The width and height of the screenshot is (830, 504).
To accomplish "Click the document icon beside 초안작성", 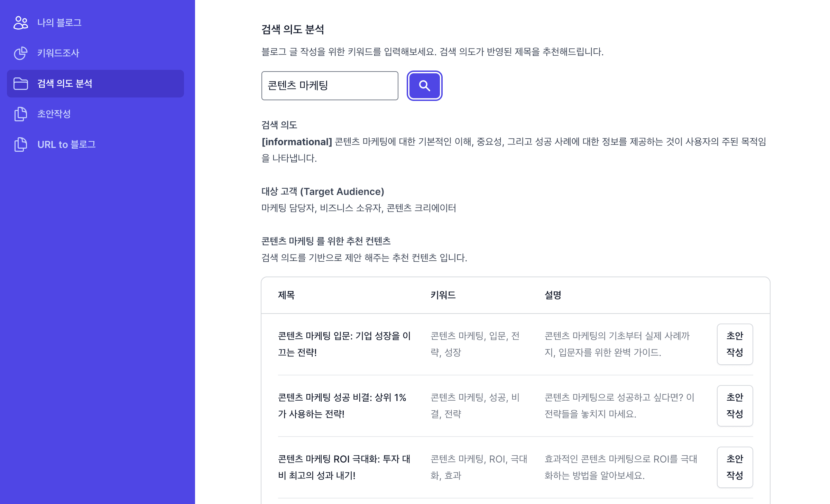I will point(20,114).
